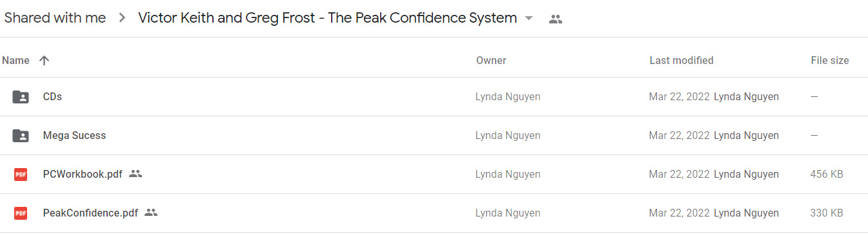The image size is (868, 234).
Task: Click the Owner column header
Action: click(x=491, y=61)
